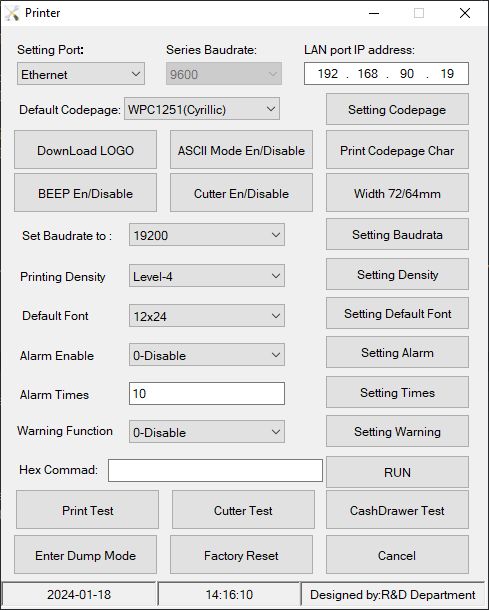Click the Alarm Times label
489x610 pixels.
[x=54, y=394]
